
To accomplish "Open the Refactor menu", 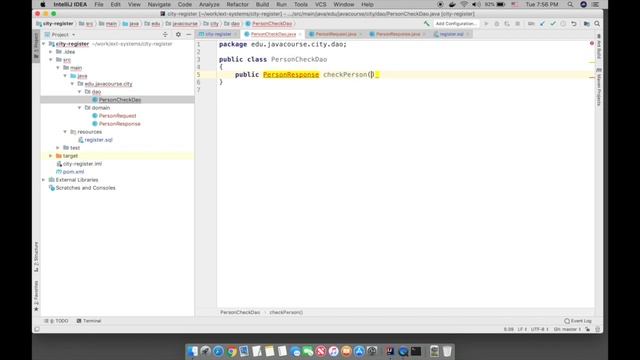I will click(x=238, y=4).
